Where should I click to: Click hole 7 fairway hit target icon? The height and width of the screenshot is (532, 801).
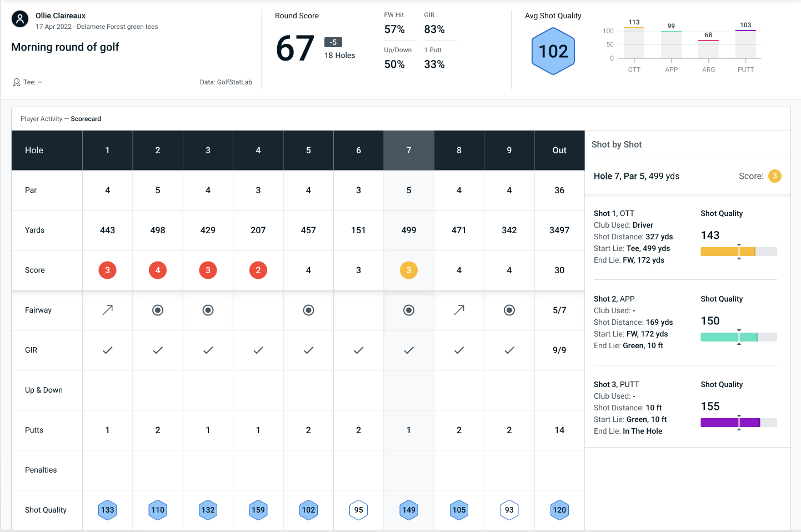tap(409, 310)
